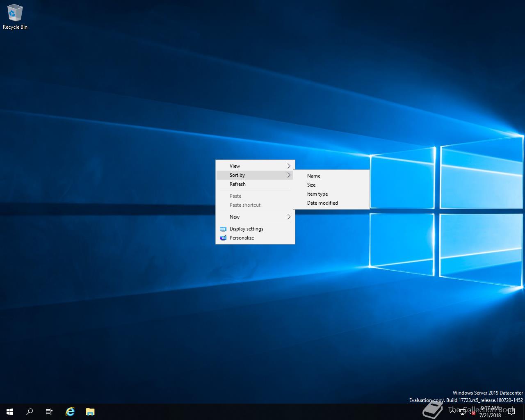Choose New in context menu
Screen dimensions: 525x420
[x=255, y=217]
